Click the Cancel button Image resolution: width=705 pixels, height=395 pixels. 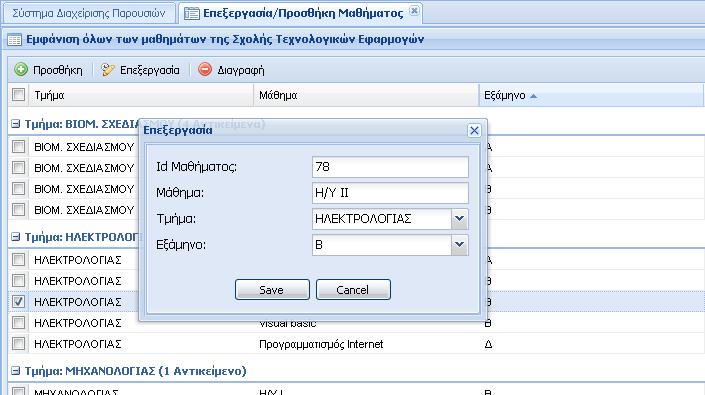(x=353, y=290)
